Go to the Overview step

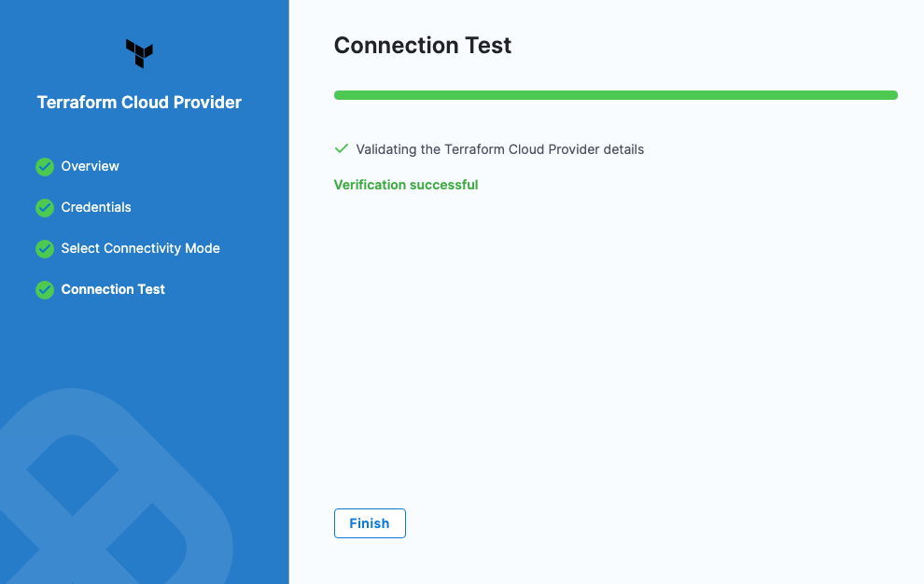coord(91,166)
